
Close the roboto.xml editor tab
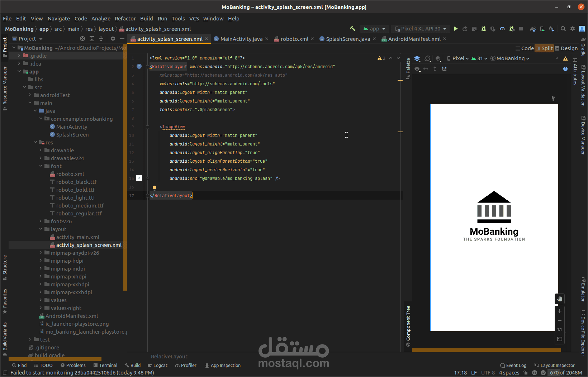(312, 39)
